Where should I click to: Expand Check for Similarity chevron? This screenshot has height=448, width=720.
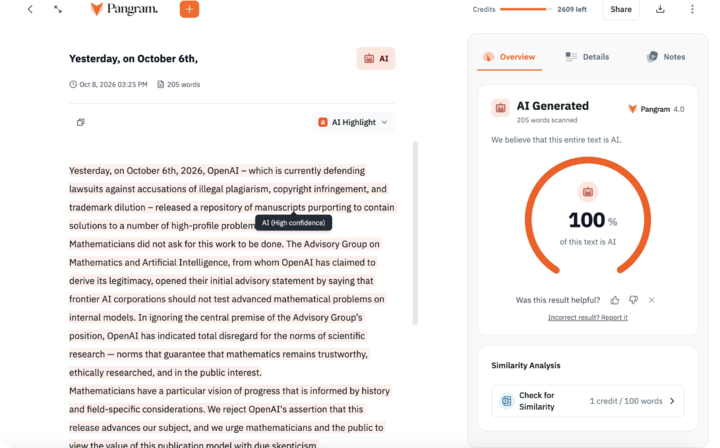click(672, 401)
